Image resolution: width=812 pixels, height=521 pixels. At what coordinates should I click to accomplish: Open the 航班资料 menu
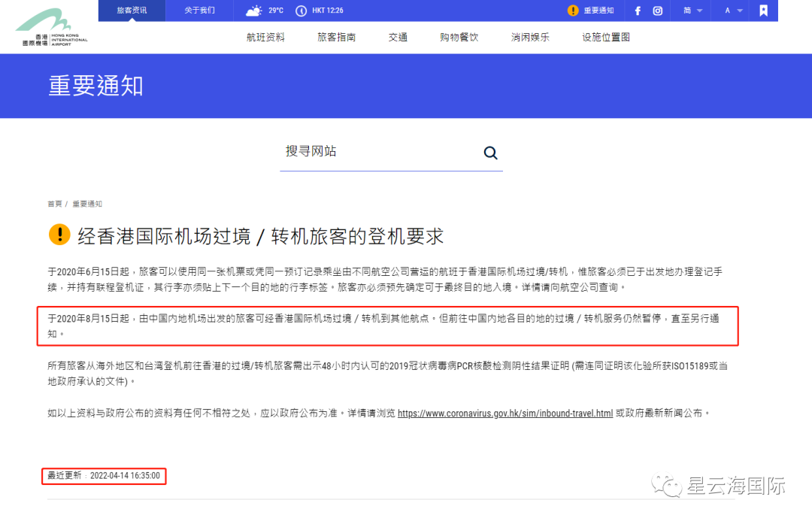pyautogui.click(x=265, y=37)
